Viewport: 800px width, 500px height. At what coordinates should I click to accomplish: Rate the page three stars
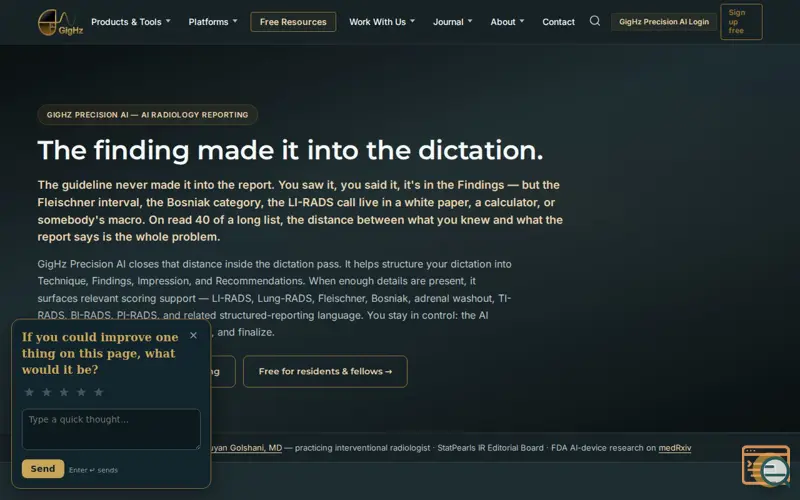coord(64,392)
